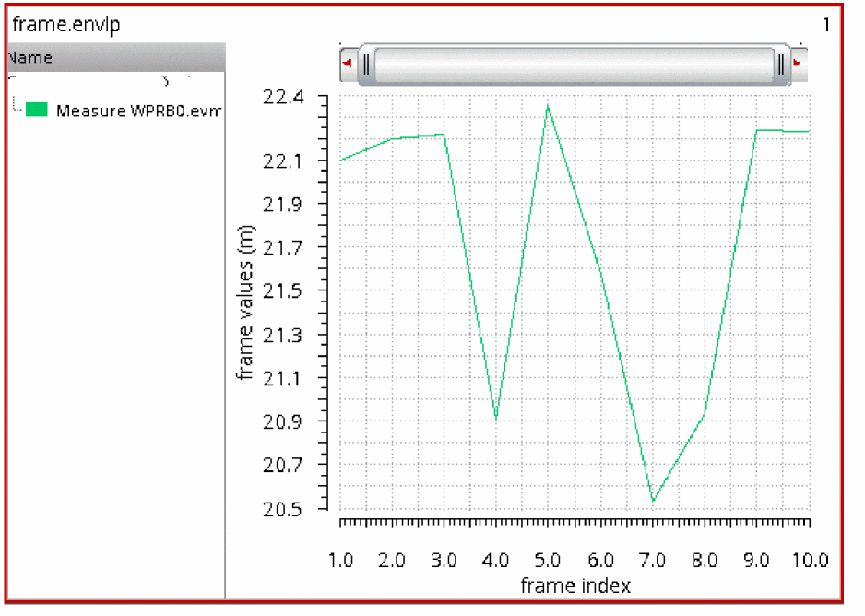The image size is (865, 616).
Task: Click the green swatch beside Measure WPRB0.evm
Action: click(36, 110)
